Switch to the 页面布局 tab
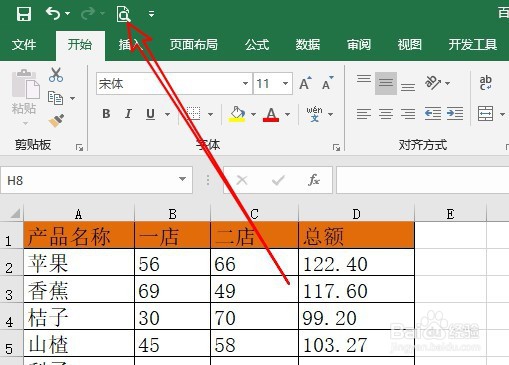 (194, 45)
